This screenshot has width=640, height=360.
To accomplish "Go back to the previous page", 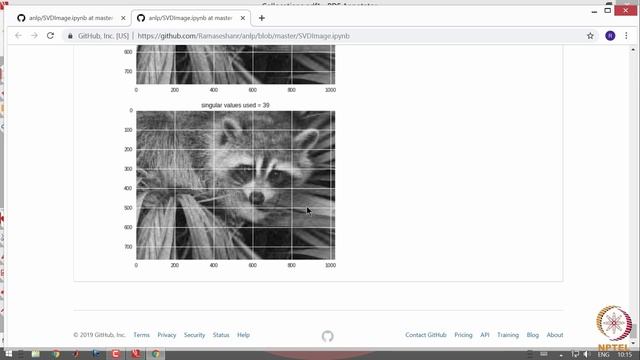I will click(x=18, y=36).
